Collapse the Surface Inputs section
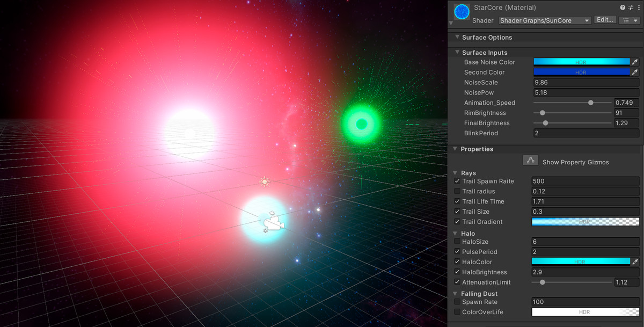644x327 pixels. pos(457,52)
